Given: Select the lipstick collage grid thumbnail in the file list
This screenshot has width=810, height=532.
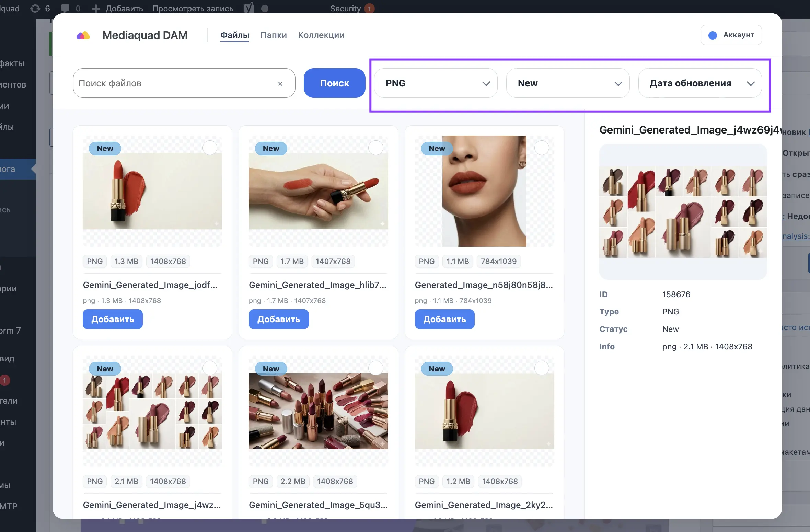Looking at the screenshot, I should tap(152, 411).
